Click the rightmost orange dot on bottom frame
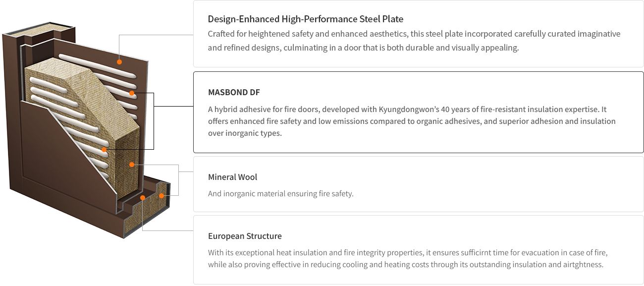The image size is (644, 286). (x=161, y=196)
